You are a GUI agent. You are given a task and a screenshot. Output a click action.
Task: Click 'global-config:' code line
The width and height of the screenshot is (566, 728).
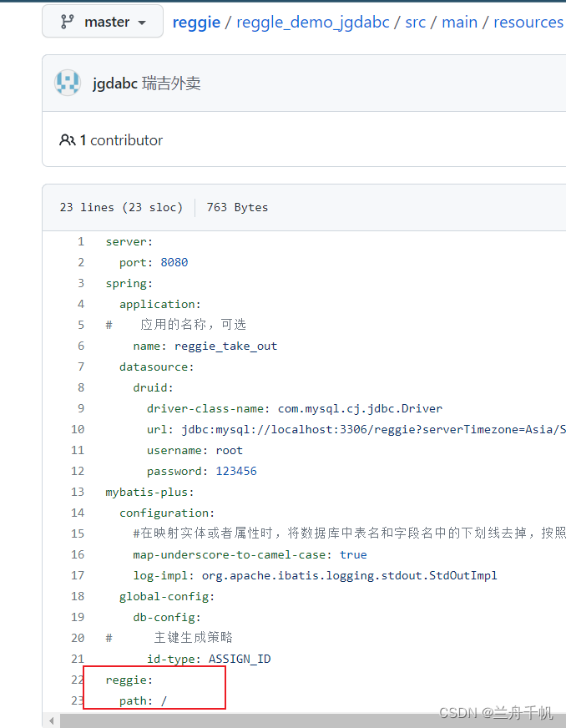167,597
